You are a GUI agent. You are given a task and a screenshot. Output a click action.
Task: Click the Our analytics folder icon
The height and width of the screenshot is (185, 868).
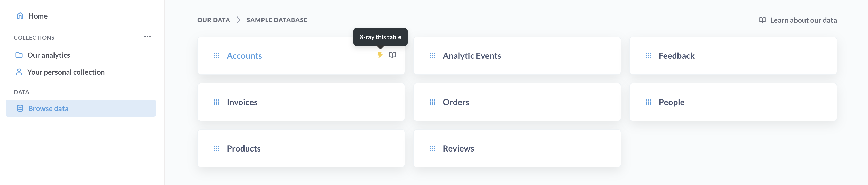[x=19, y=55]
